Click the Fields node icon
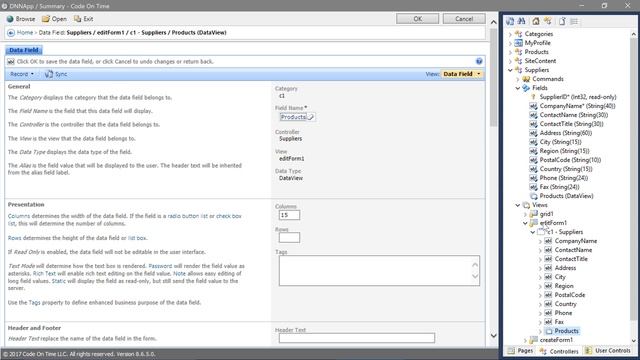 526,88
